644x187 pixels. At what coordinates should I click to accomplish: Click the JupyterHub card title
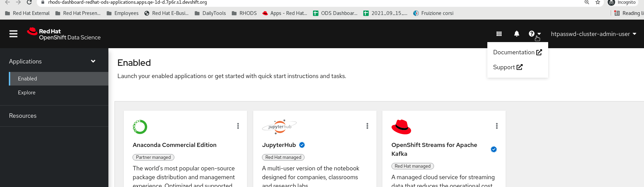coord(279,145)
